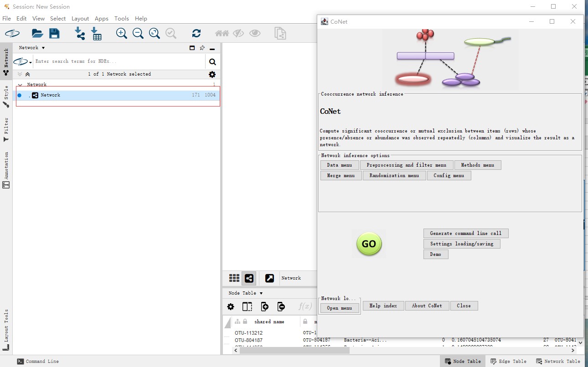Click the export/copy network document icon
588x367 pixels.
tap(280, 33)
